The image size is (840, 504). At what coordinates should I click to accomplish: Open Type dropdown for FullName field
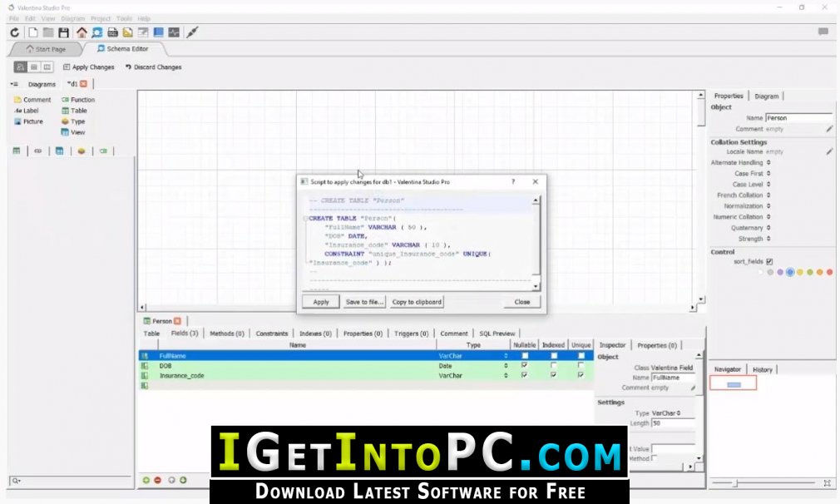506,356
